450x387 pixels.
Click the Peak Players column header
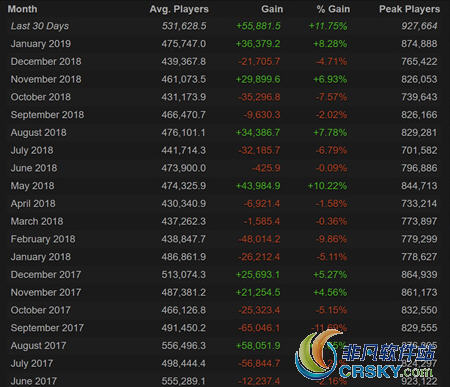(409, 9)
